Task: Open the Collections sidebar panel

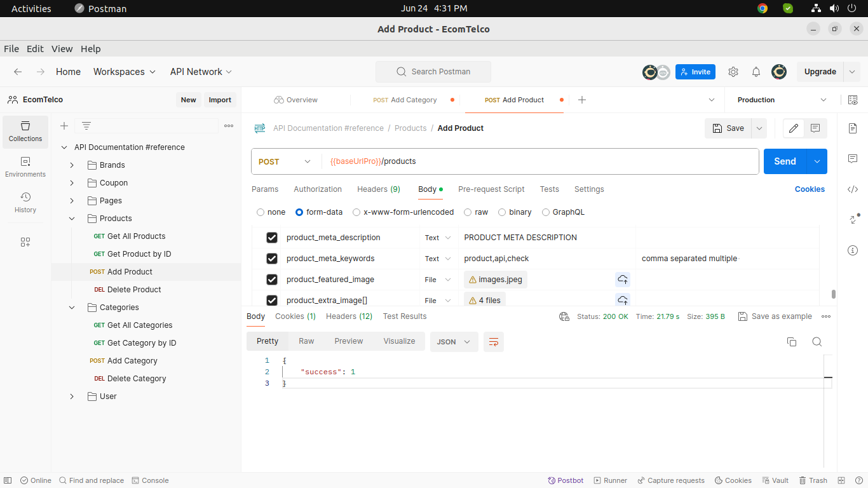Action: 25,132
